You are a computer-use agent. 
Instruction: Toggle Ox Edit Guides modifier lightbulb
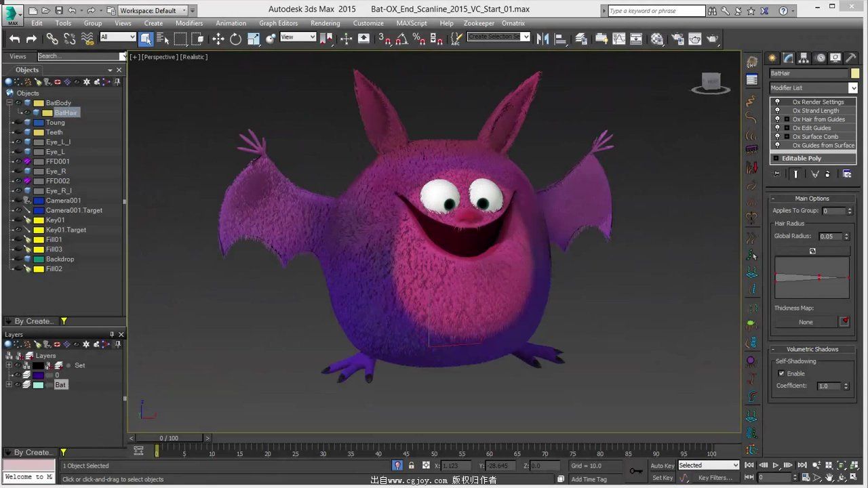(x=777, y=128)
